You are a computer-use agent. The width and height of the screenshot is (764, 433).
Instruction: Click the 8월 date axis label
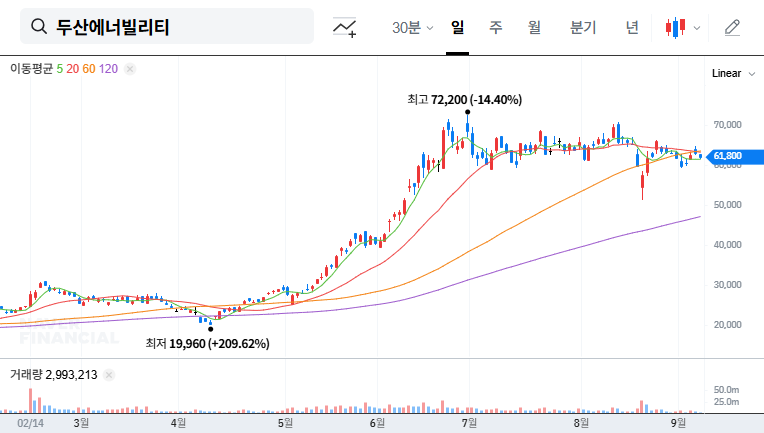pos(581,423)
